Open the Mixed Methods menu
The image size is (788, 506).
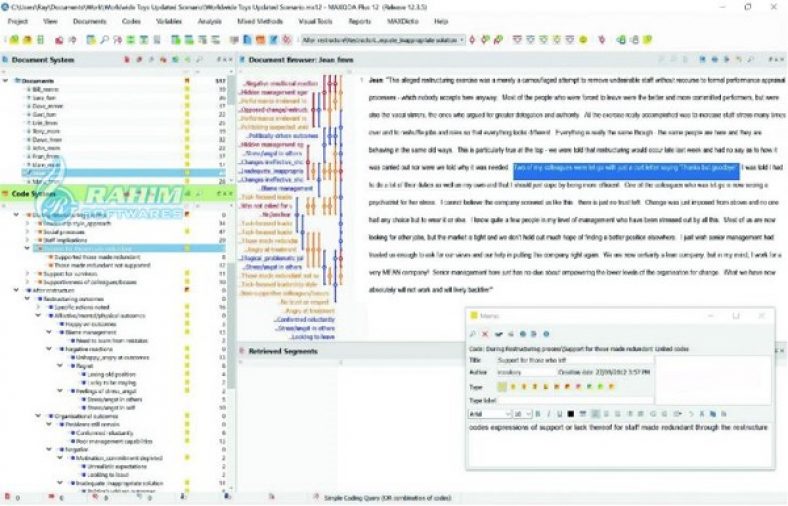(260, 22)
